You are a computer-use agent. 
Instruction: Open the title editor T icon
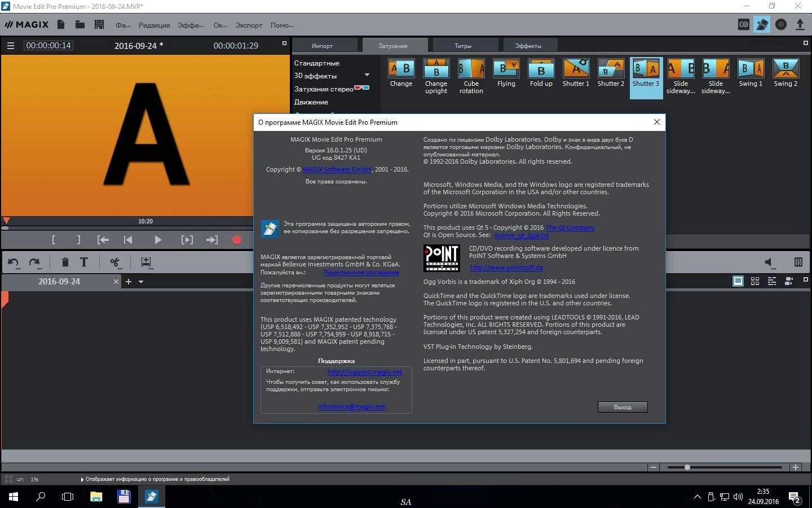84,262
